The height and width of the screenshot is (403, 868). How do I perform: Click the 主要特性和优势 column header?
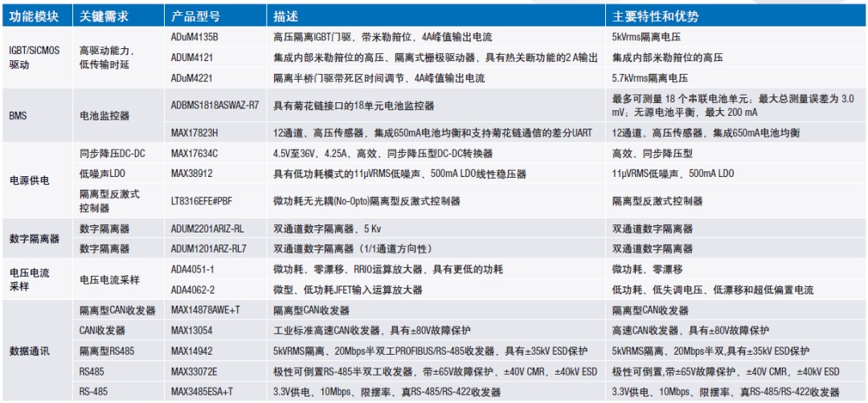(x=656, y=17)
